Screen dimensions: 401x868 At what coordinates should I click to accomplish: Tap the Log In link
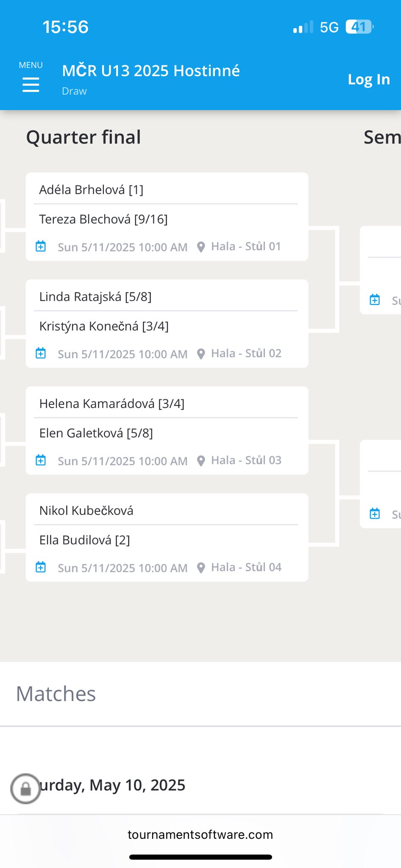point(368,80)
